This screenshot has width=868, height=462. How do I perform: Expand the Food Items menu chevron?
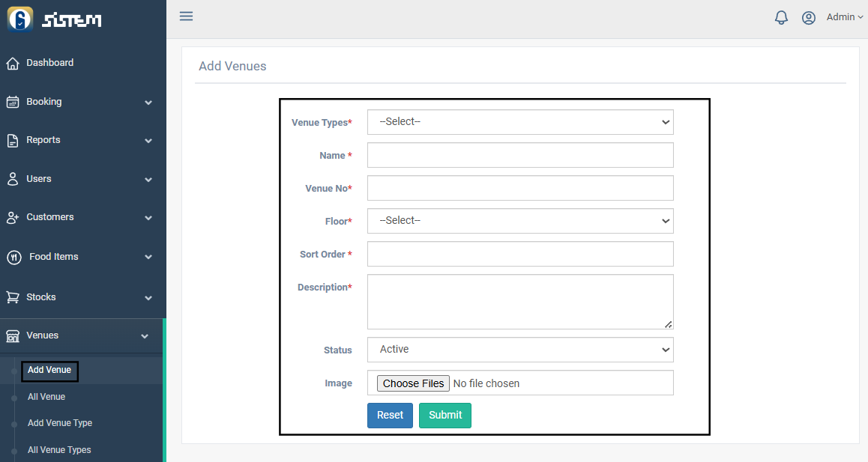pos(148,258)
